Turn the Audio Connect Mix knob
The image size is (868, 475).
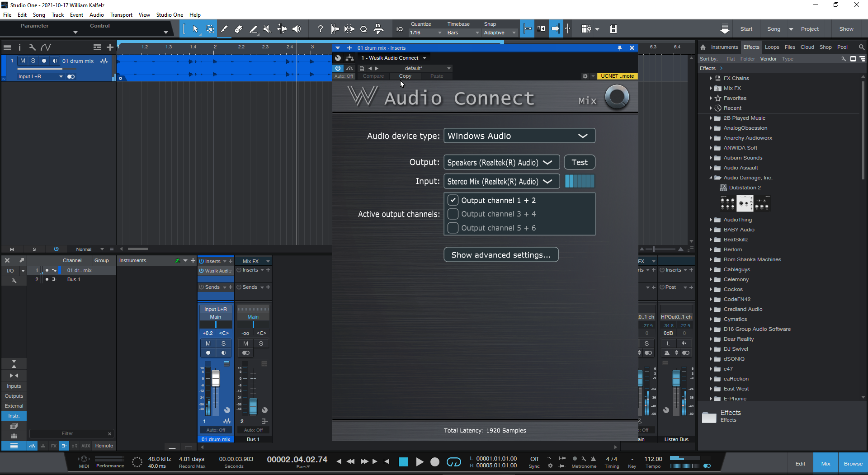[x=617, y=97]
